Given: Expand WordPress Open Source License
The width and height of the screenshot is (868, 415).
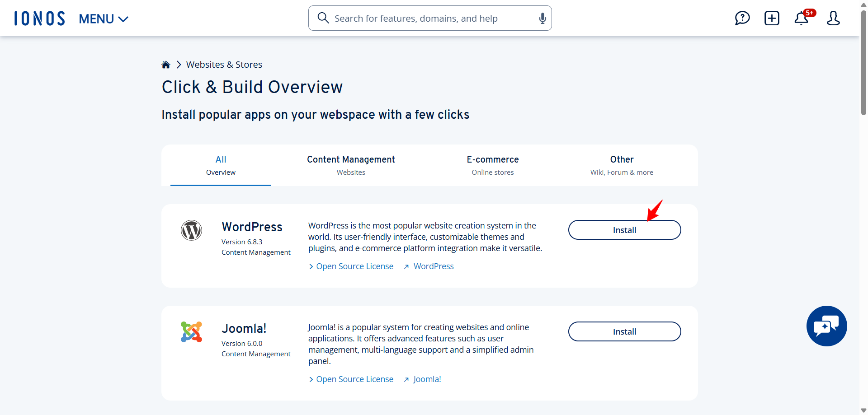Looking at the screenshot, I should pyautogui.click(x=351, y=266).
